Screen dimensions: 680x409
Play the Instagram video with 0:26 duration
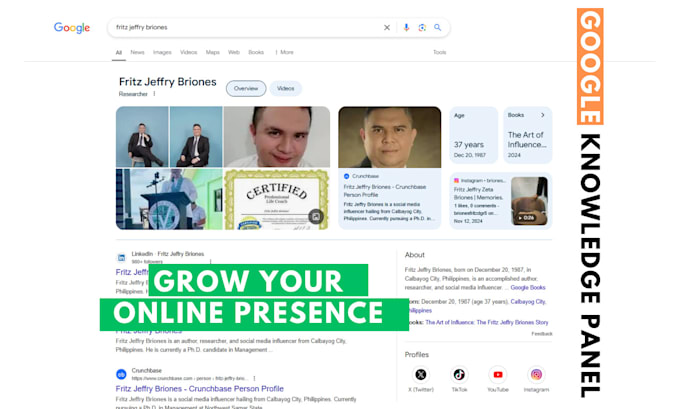(529, 201)
